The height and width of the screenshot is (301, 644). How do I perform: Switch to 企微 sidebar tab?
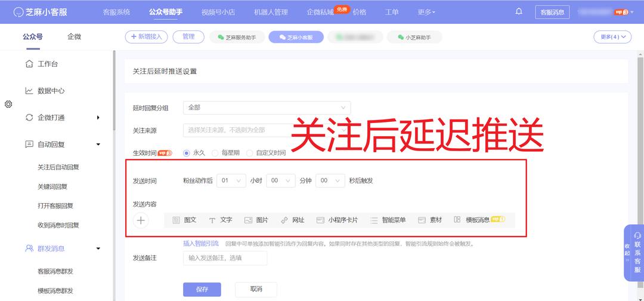(x=75, y=36)
